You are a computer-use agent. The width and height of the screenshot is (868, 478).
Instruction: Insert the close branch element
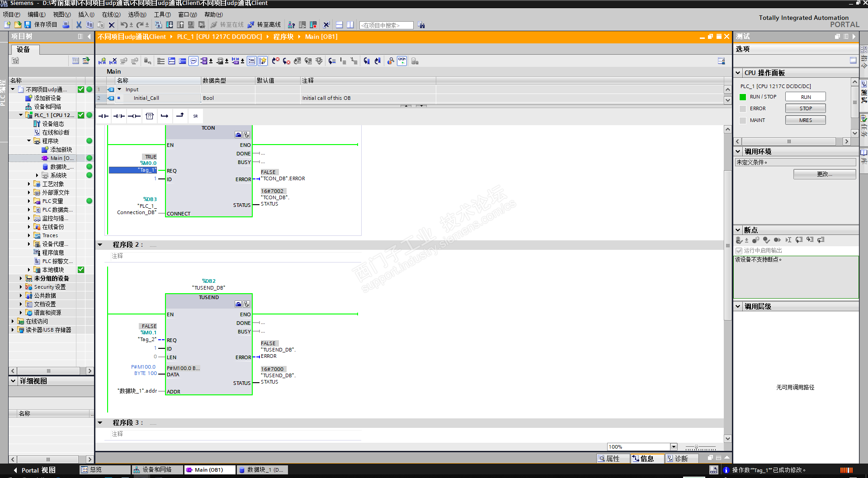point(180,116)
